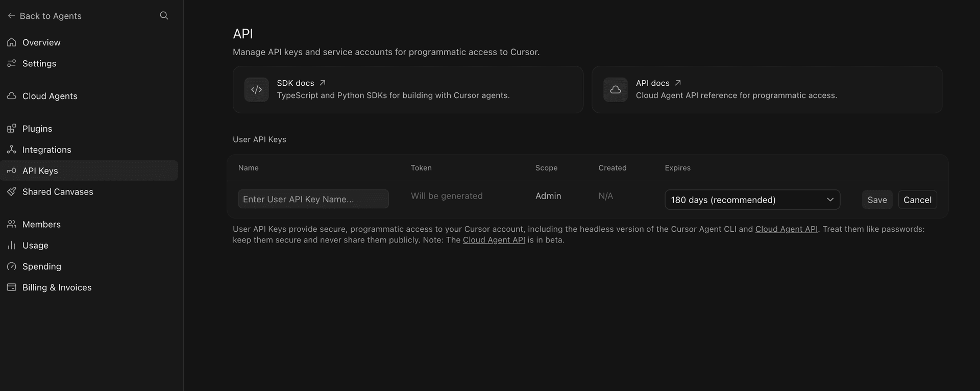
Task: Click the Created column header
Action: 612,168
